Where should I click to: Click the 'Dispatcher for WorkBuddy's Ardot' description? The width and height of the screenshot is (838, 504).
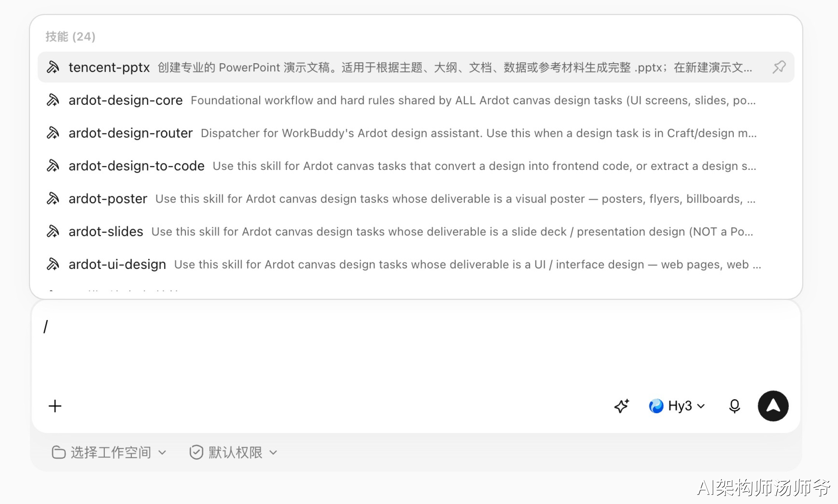pyautogui.click(x=479, y=133)
